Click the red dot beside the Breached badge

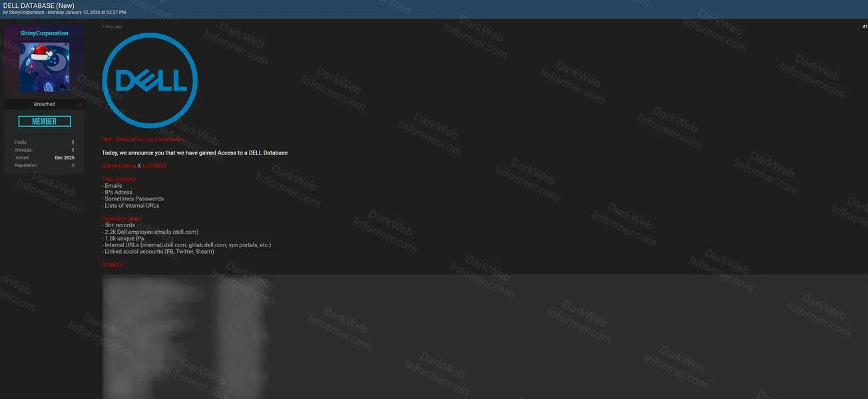(80, 104)
